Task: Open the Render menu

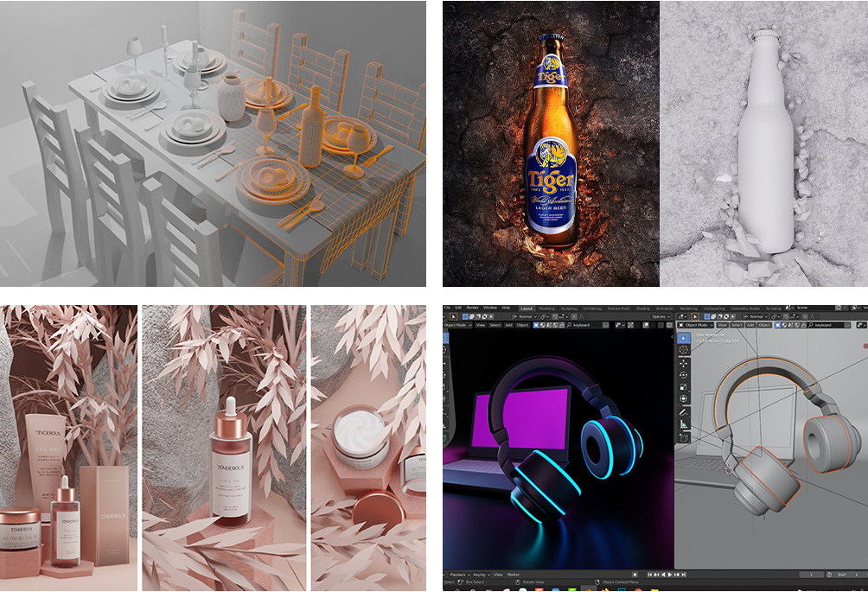Action: pos(473,308)
